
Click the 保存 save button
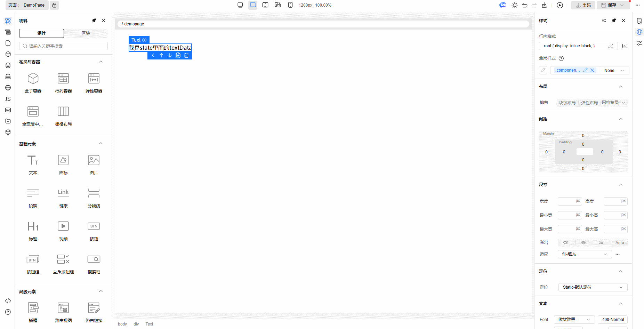(609, 5)
